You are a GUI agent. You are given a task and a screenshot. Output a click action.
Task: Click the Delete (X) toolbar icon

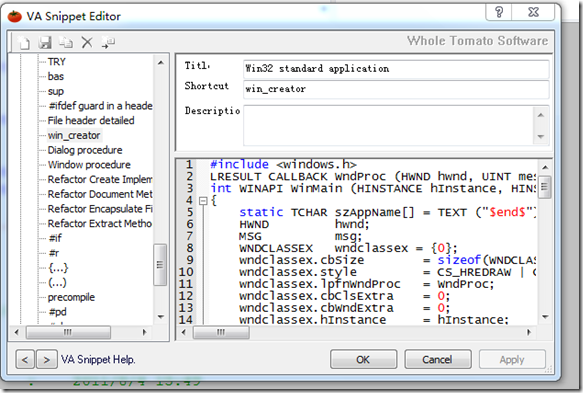tap(87, 43)
